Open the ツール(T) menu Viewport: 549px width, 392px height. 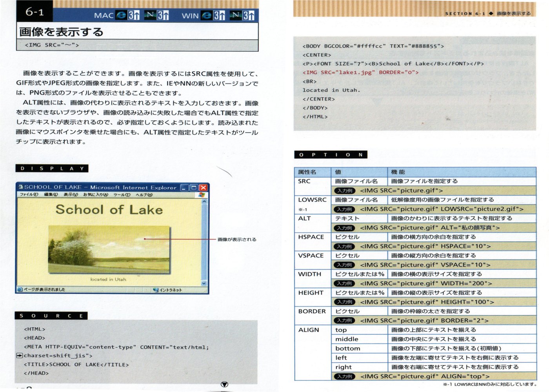tap(122, 194)
